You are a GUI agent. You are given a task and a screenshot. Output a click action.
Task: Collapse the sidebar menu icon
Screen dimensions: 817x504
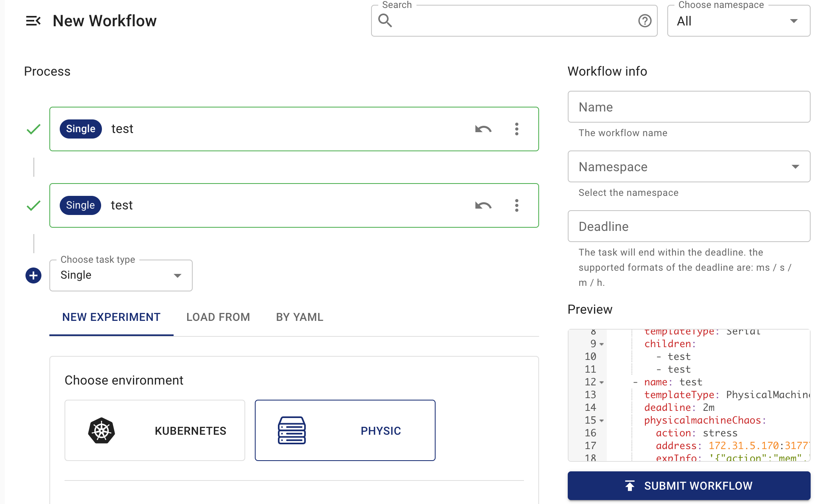click(33, 21)
